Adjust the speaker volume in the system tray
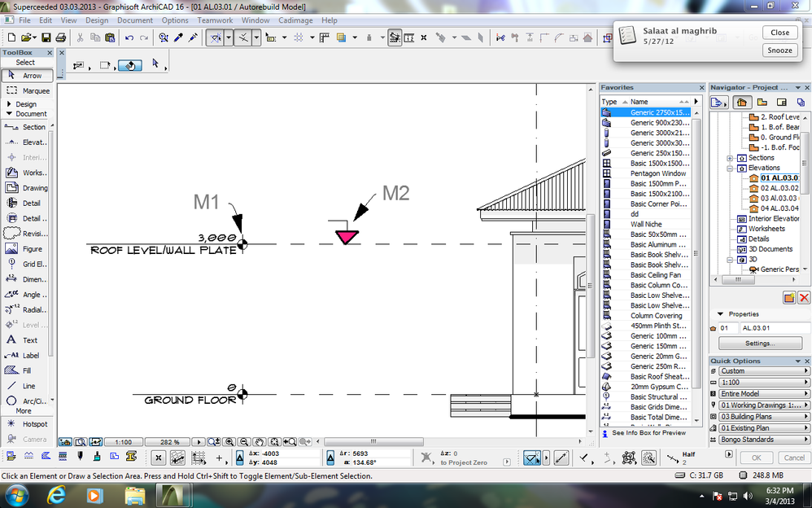Image resolution: width=812 pixels, height=508 pixels. [x=749, y=494]
